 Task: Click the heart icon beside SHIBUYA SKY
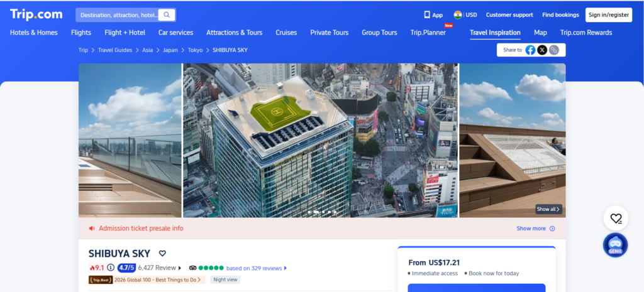tap(163, 254)
